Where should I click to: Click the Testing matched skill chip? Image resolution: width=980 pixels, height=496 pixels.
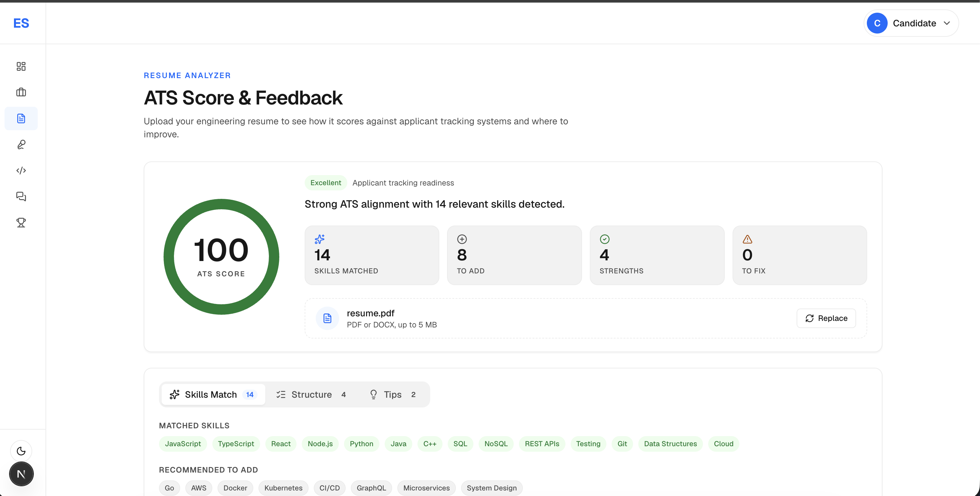point(588,444)
